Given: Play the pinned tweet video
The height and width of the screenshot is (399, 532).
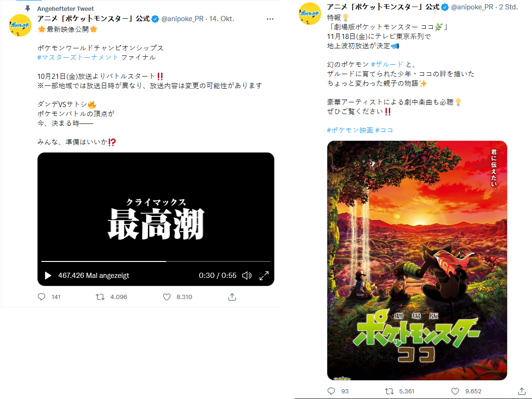Looking at the screenshot, I should [48, 276].
